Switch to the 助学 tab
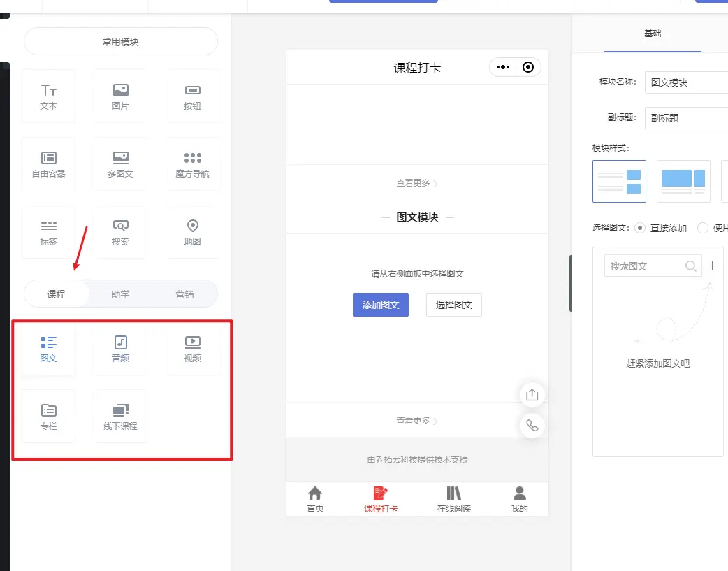 pos(120,294)
